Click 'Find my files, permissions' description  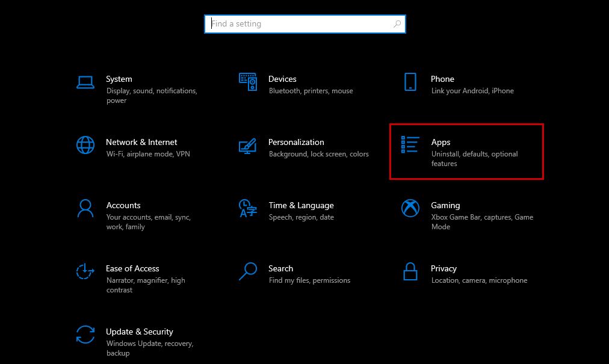[x=309, y=280]
